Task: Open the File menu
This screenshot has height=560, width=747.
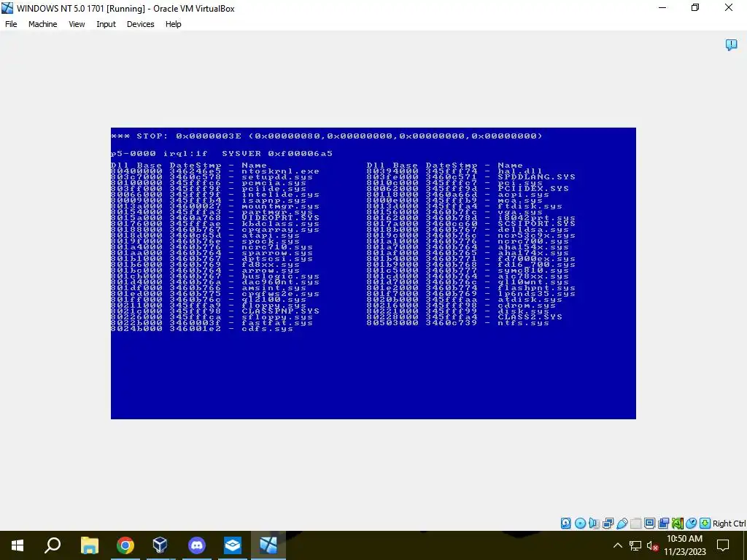Action: pyautogui.click(x=11, y=24)
